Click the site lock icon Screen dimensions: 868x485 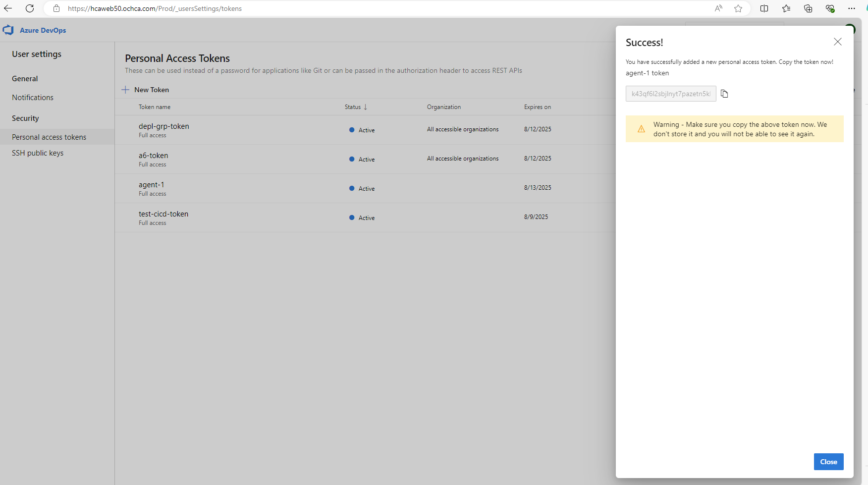[x=56, y=8]
